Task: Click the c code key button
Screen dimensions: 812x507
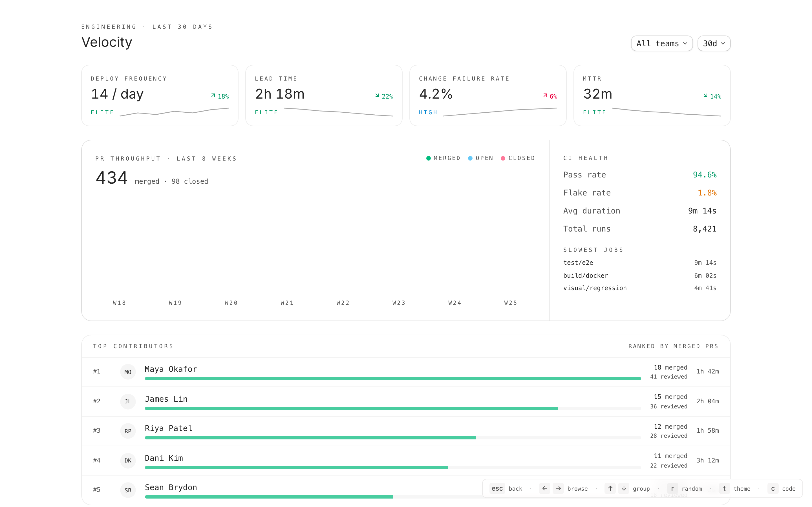Action: pos(773,489)
